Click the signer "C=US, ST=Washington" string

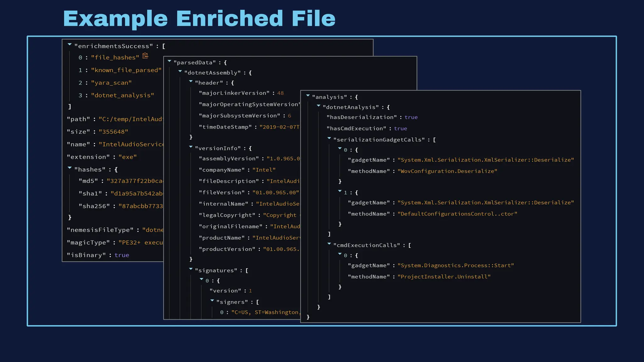(x=266, y=312)
